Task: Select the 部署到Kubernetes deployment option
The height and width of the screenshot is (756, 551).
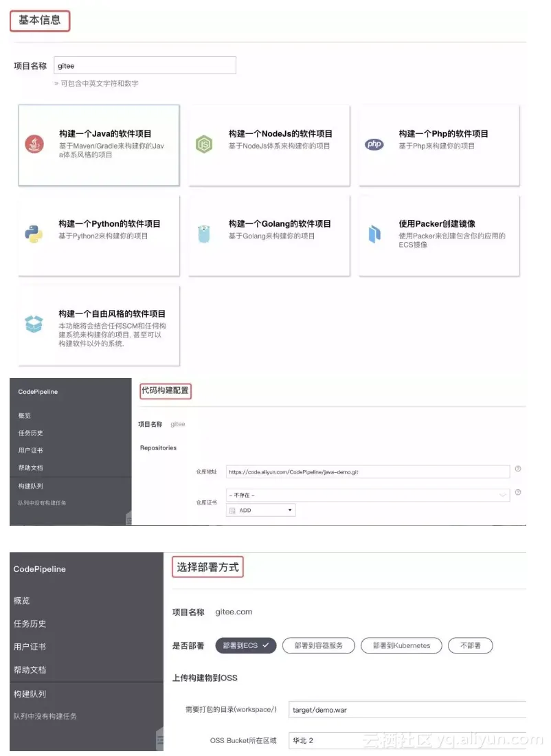Action: (x=401, y=645)
